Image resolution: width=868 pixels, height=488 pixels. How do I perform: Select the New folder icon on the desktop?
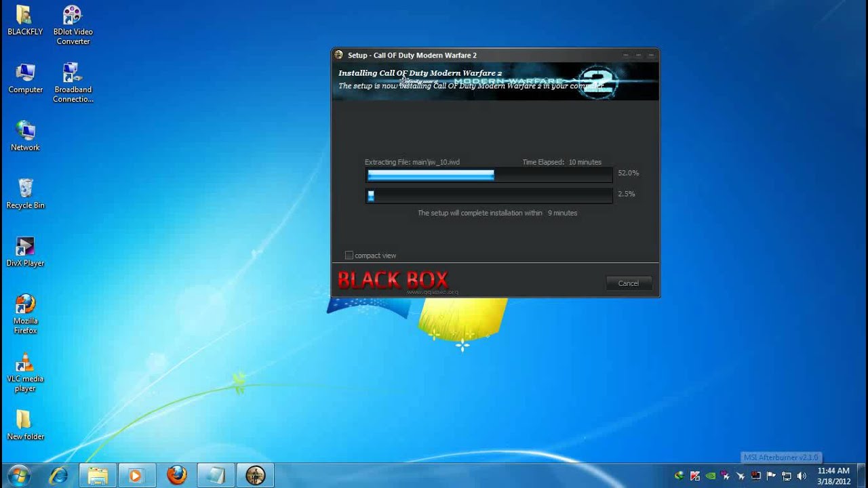[x=25, y=425]
